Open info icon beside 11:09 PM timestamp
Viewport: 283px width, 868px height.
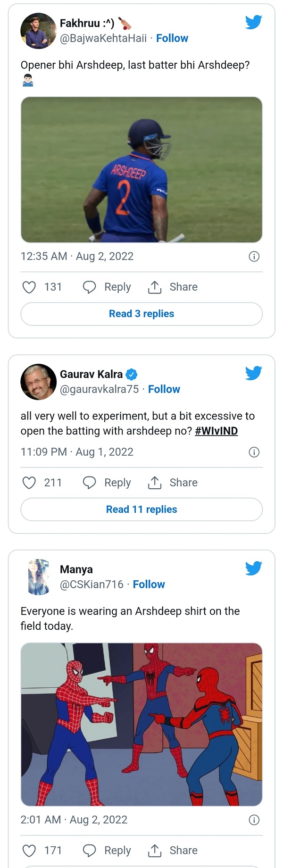click(x=254, y=452)
